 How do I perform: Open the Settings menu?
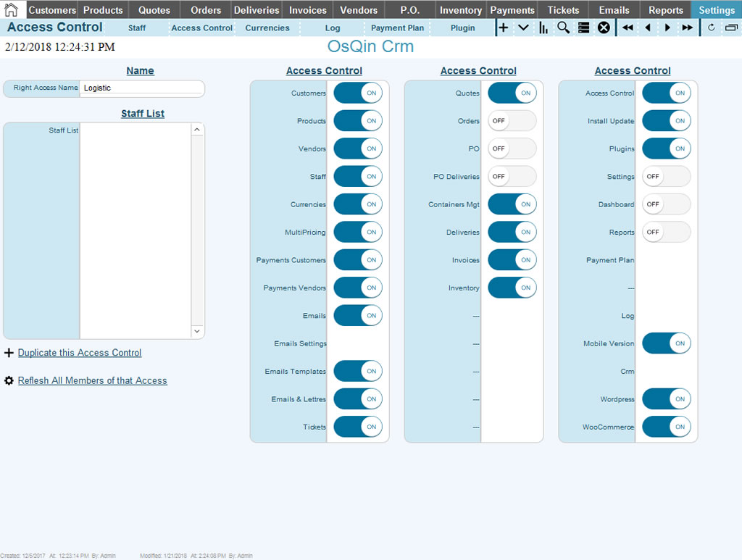coord(717,10)
